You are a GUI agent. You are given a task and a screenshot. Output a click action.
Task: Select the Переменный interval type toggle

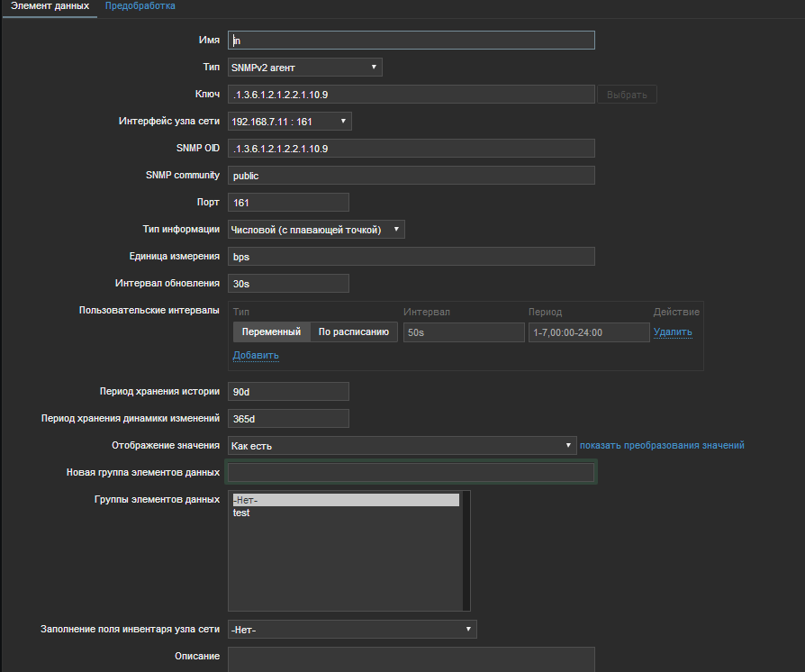271,332
